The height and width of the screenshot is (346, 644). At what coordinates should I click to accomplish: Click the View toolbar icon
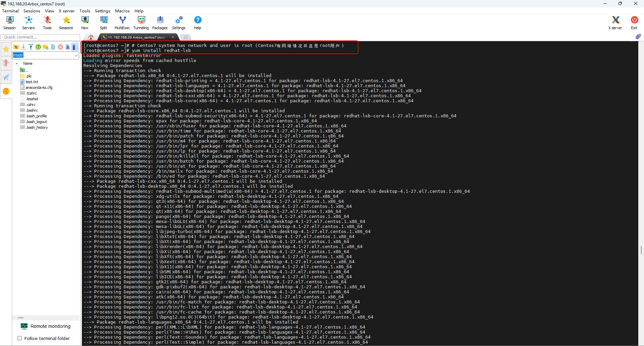[x=85, y=23]
